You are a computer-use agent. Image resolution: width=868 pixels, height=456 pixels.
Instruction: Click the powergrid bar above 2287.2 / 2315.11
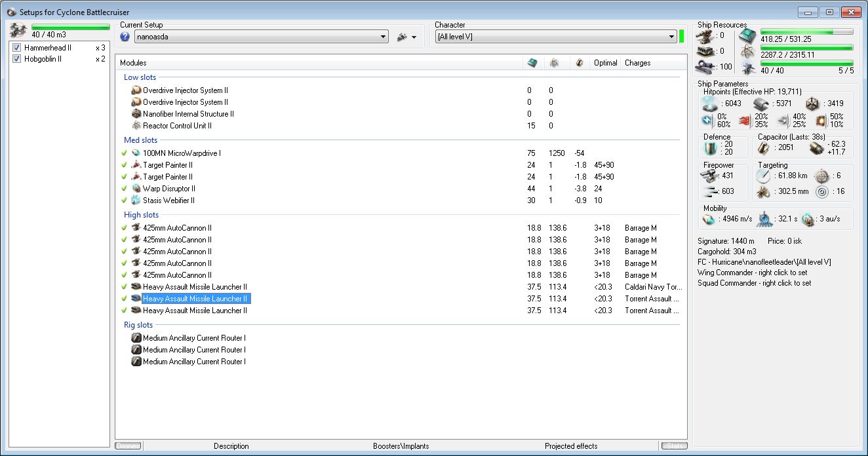[x=807, y=47]
